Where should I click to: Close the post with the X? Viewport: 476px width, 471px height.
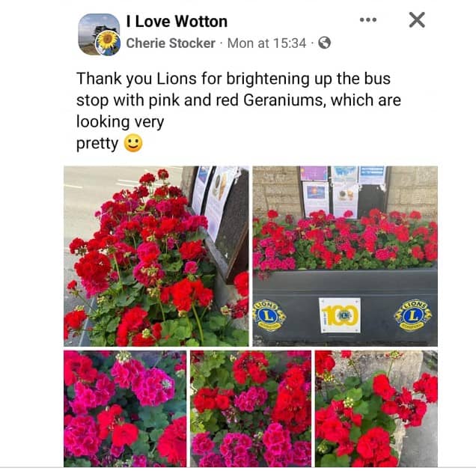(417, 20)
